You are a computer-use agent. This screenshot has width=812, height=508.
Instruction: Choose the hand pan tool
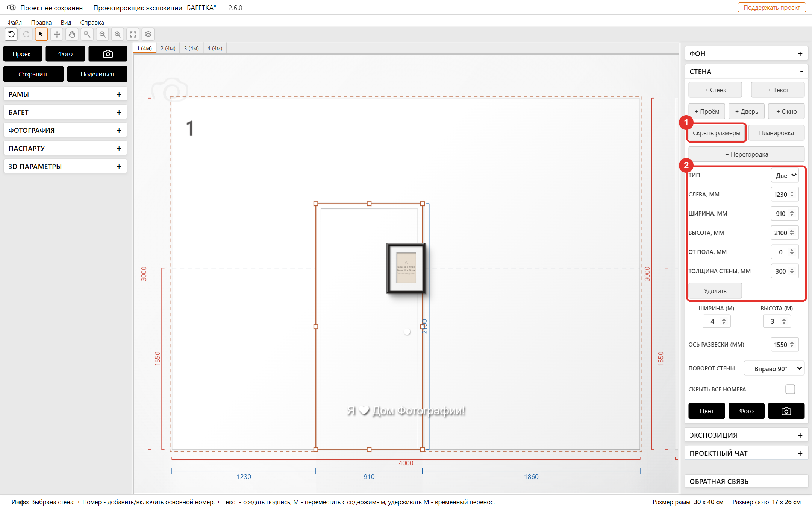[x=72, y=34]
